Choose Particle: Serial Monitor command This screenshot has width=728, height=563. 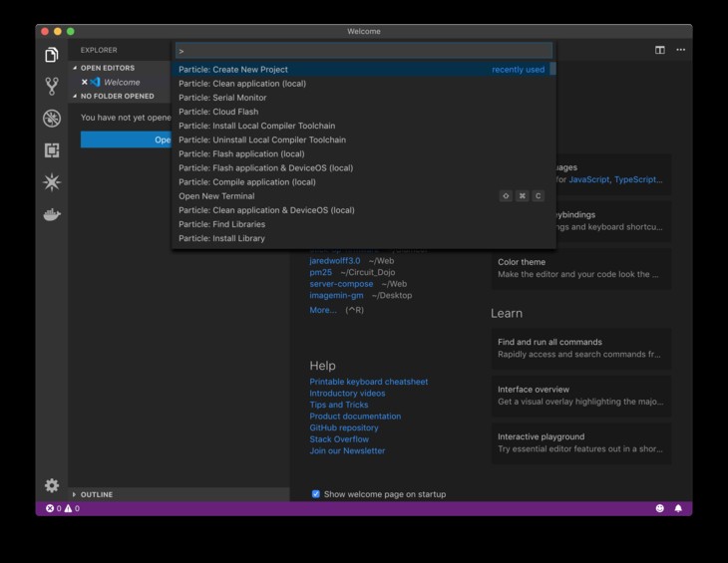click(222, 98)
